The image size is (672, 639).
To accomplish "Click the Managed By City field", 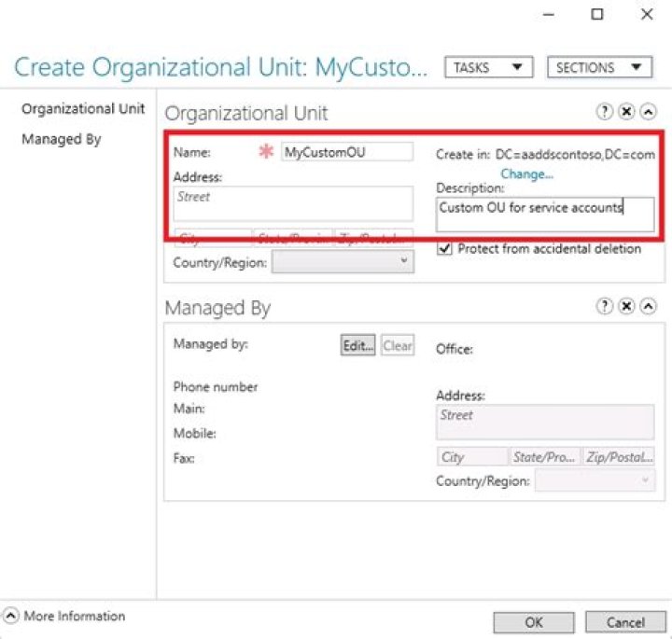I will [472, 457].
